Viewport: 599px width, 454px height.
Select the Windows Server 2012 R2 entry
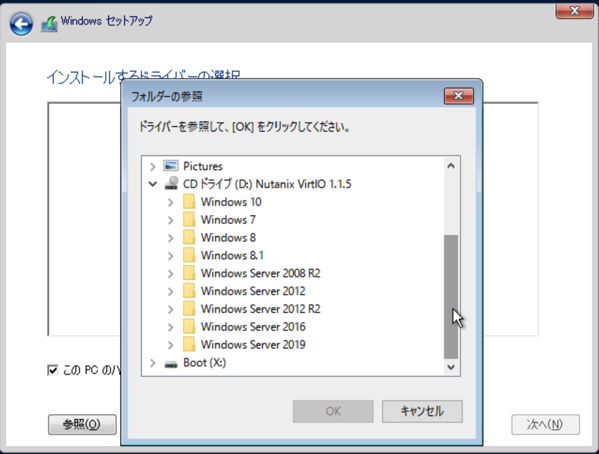point(260,309)
